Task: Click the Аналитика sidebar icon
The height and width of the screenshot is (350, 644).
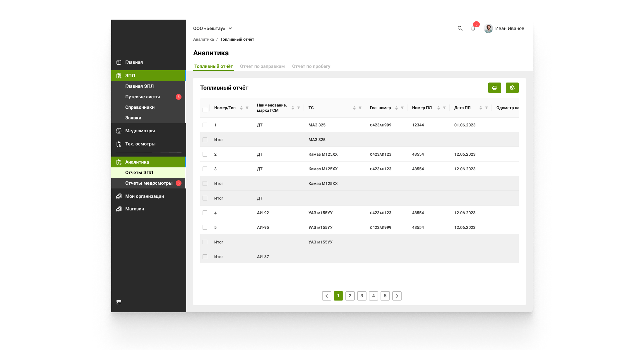Action: [x=119, y=162]
